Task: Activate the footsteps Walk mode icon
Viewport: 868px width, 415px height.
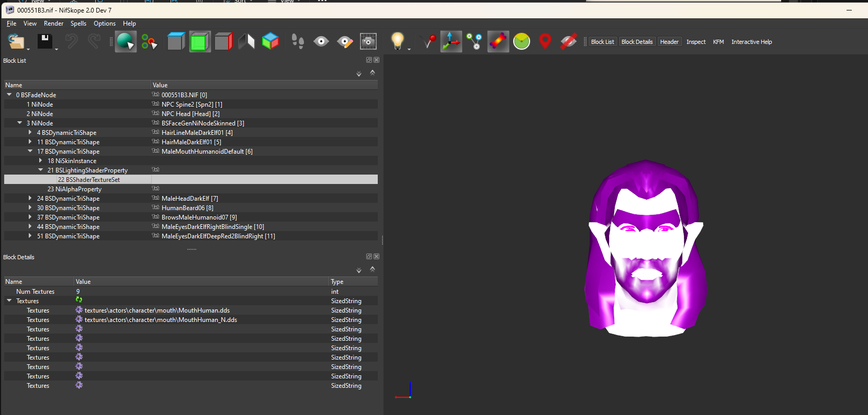Action: click(298, 41)
